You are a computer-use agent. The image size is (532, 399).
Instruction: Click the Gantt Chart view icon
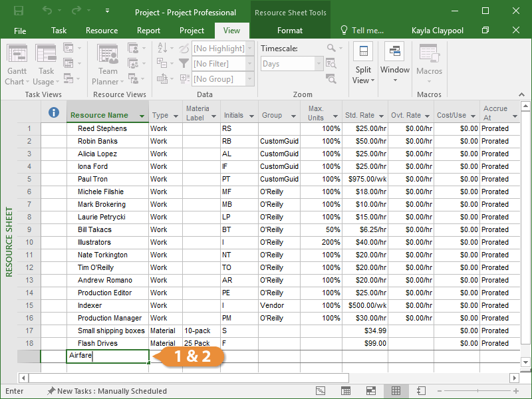click(16, 65)
